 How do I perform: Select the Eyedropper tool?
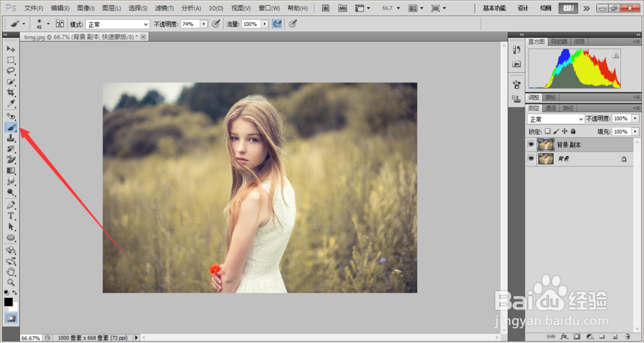click(11, 103)
